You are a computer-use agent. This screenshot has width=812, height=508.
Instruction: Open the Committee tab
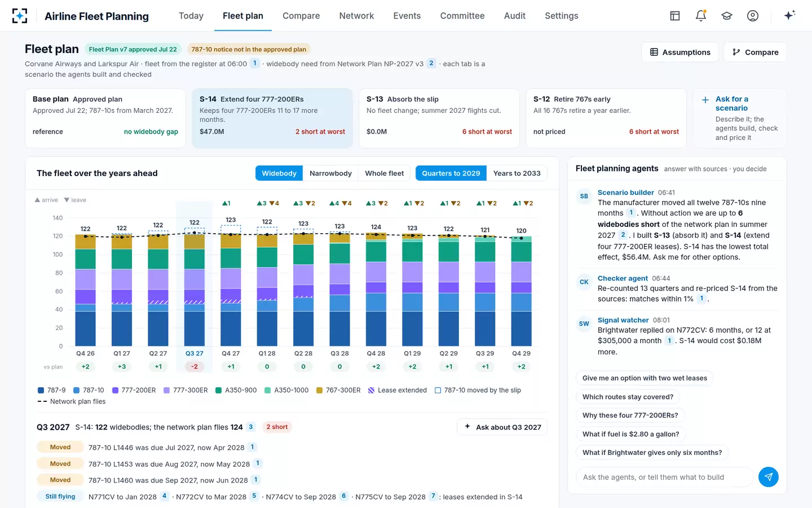coord(462,16)
